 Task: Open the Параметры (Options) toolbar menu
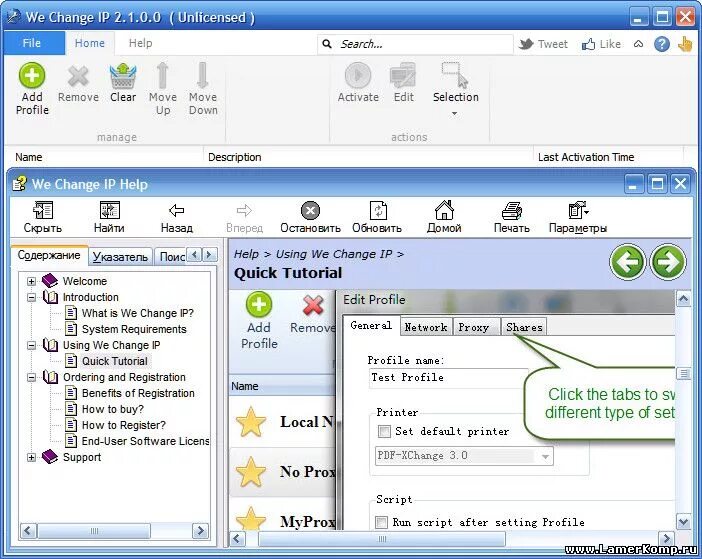click(x=578, y=217)
